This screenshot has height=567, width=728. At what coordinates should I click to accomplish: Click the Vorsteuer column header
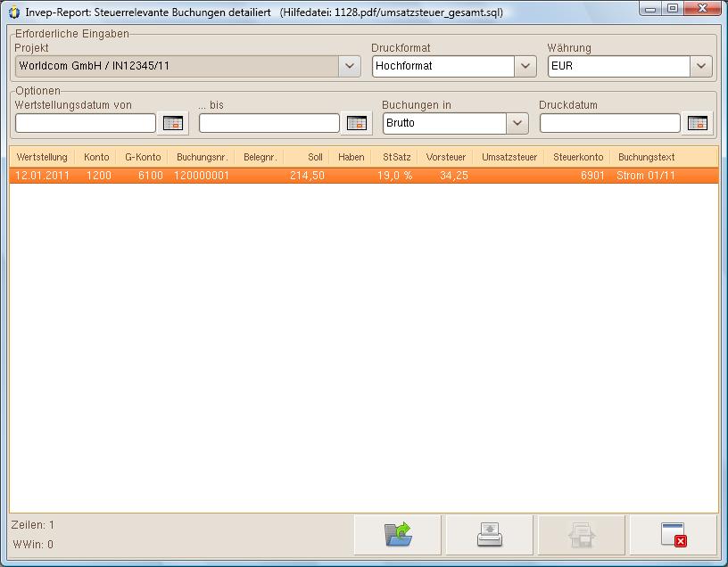coord(446,157)
